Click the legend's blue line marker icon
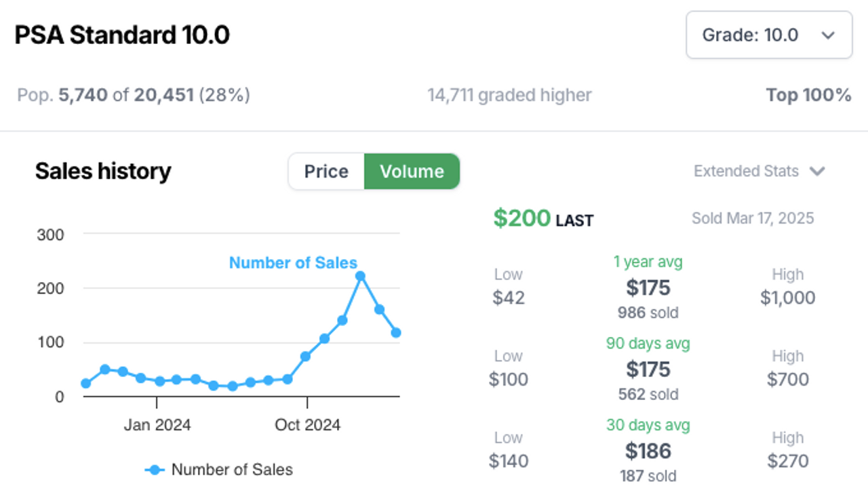This screenshot has height=503, width=868. tap(155, 470)
